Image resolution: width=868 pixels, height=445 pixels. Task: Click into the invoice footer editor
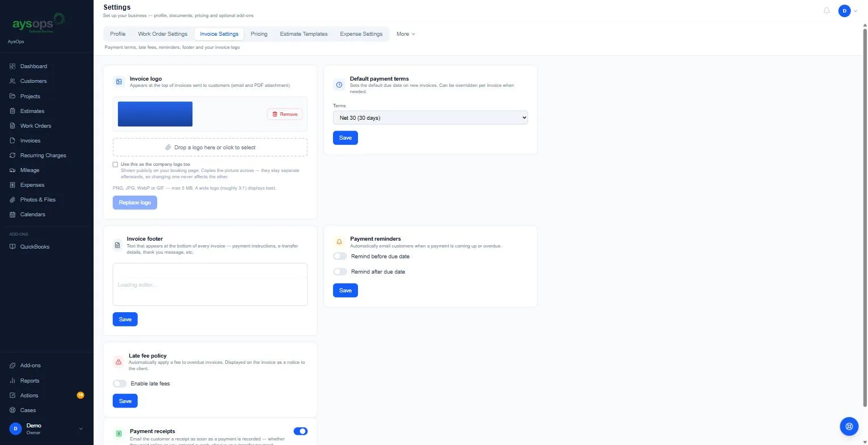point(210,284)
